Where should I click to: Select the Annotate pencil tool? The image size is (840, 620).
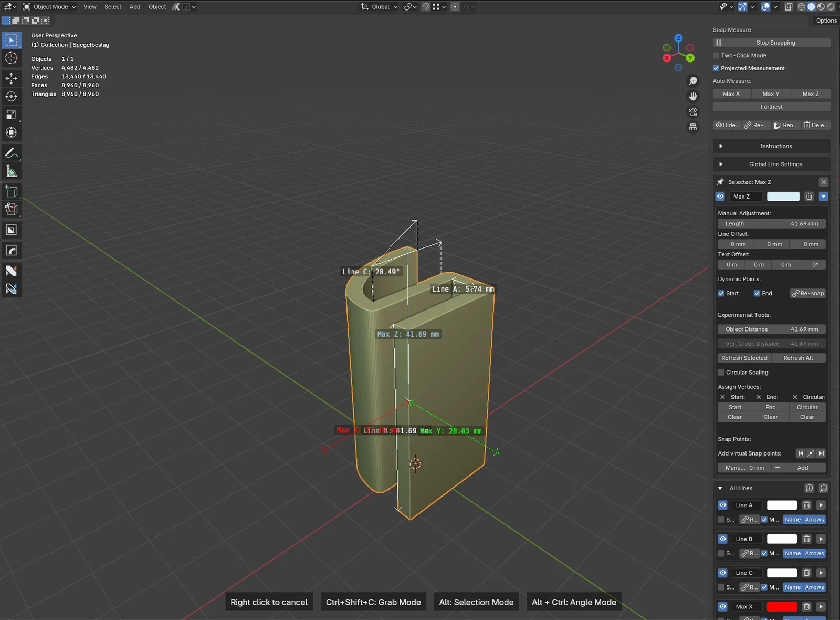[x=11, y=153]
